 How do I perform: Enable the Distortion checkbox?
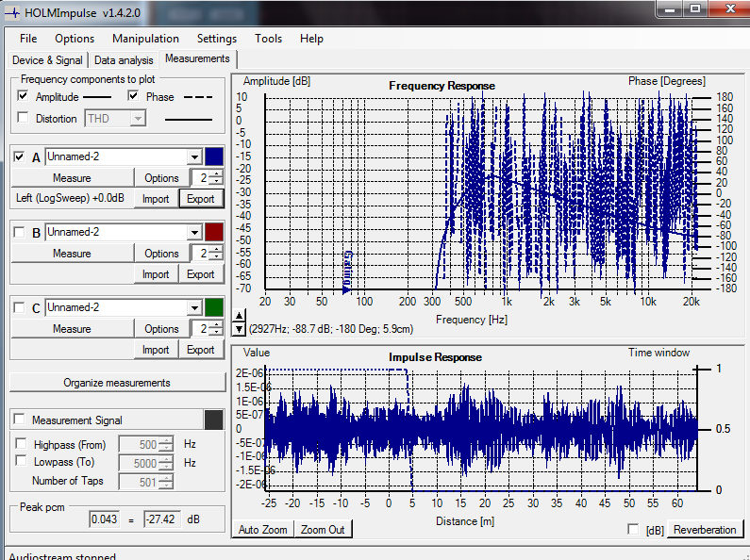pyautogui.click(x=23, y=118)
